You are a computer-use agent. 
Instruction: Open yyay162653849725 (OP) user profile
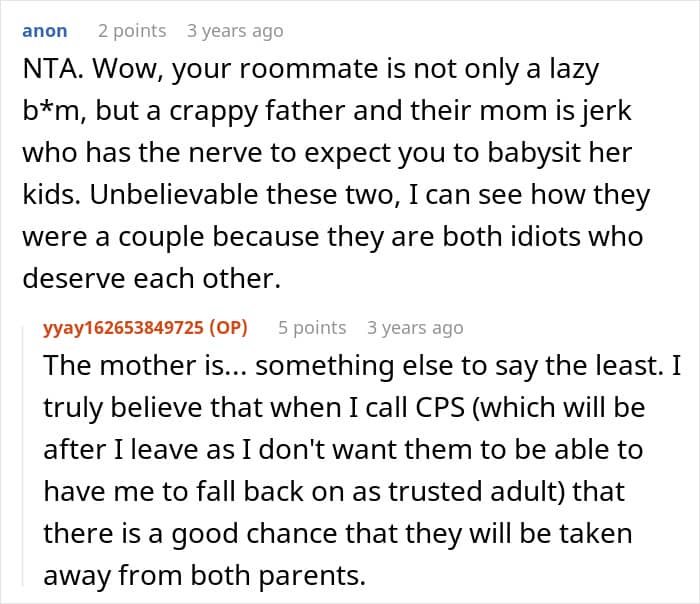point(145,328)
